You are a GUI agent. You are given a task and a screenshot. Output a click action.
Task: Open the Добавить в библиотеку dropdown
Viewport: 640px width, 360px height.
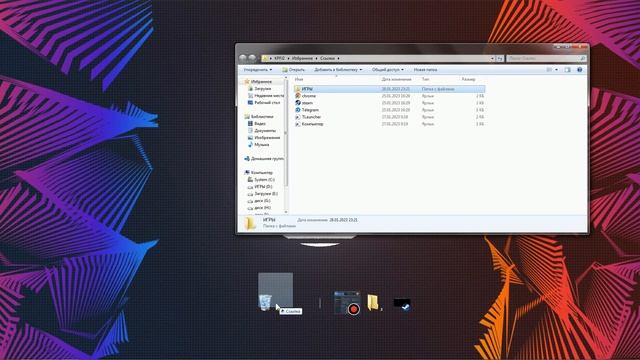click(x=338, y=70)
